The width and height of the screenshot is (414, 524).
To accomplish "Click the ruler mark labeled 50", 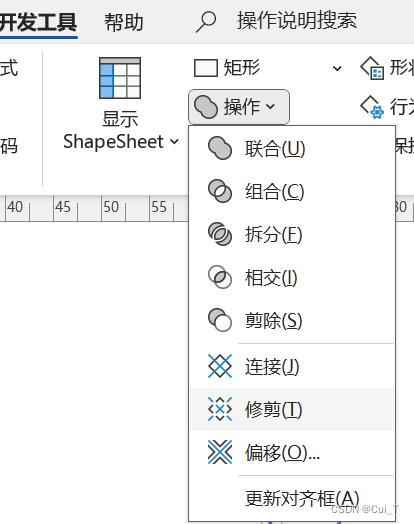I will (111, 207).
